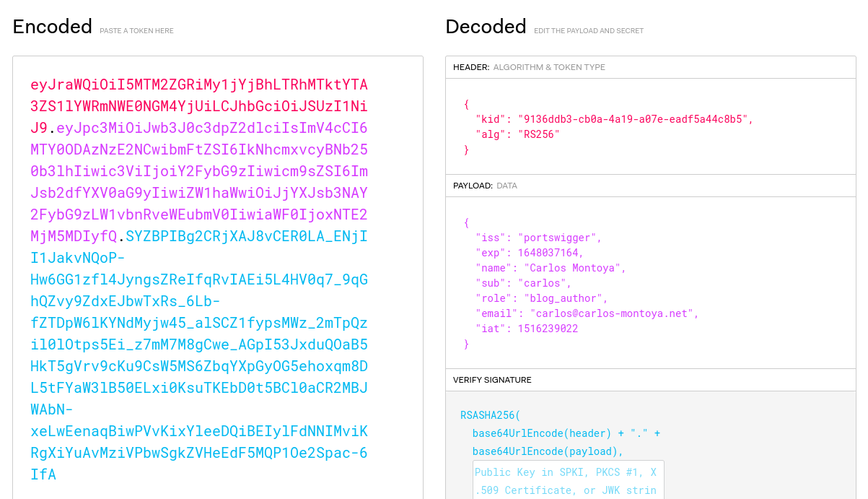Click the "iss": "portswigger" line
The width and height of the screenshot is (868, 499).
coord(538,238)
